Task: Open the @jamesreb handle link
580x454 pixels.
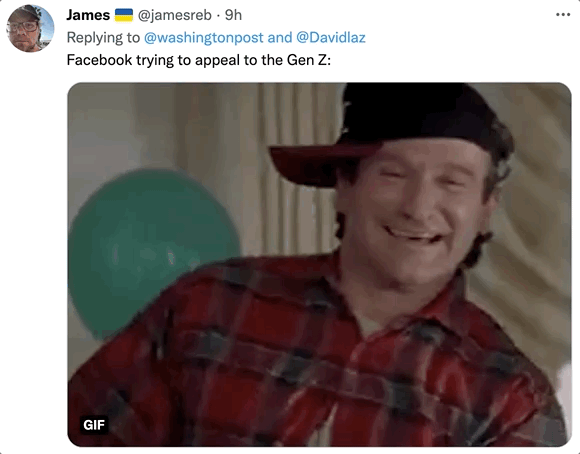Action: 175,15
